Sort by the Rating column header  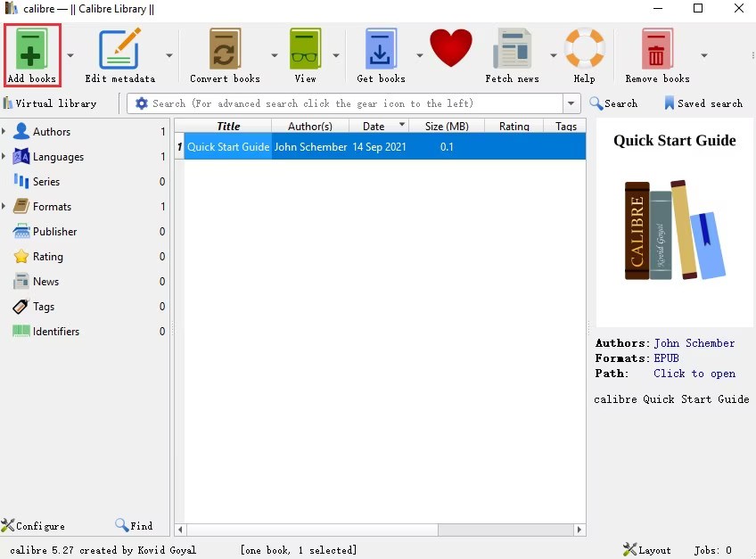(x=514, y=126)
